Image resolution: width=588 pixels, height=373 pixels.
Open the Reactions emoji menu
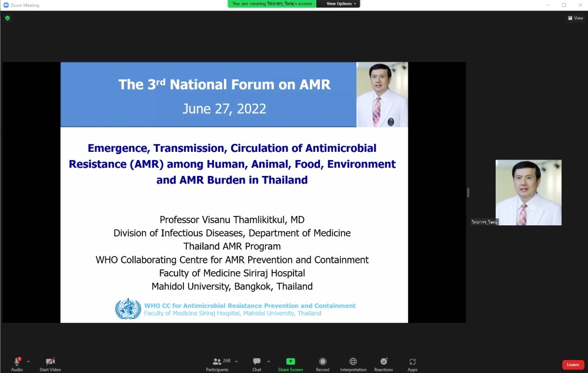(383, 361)
